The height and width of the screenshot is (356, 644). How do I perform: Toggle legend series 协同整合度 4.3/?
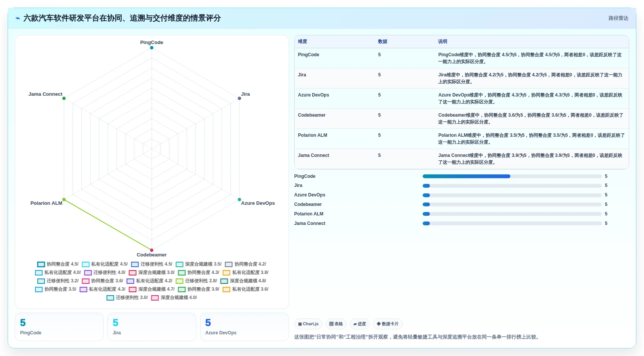[199, 272]
